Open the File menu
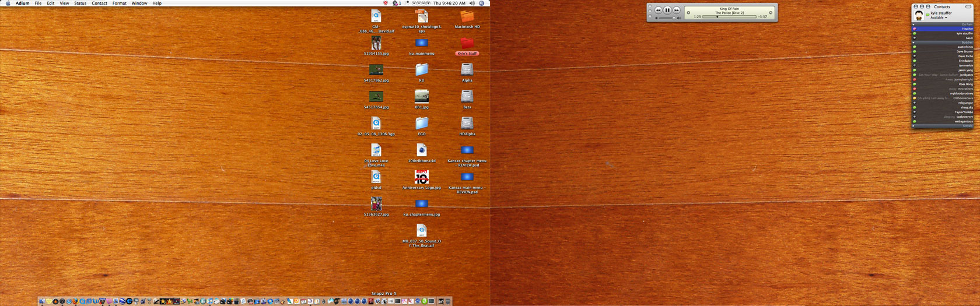This screenshot has height=306, width=980. [x=38, y=3]
